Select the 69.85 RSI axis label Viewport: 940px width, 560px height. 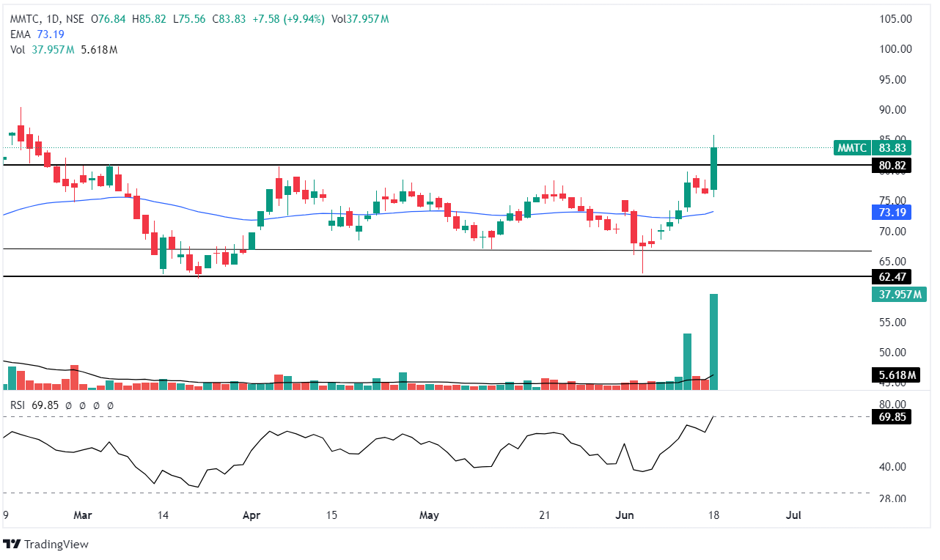tap(894, 417)
